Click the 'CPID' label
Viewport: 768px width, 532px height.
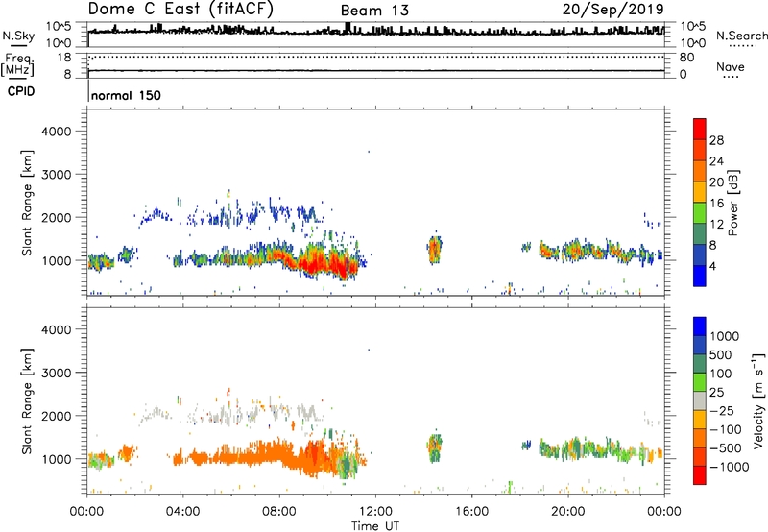click(x=21, y=91)
